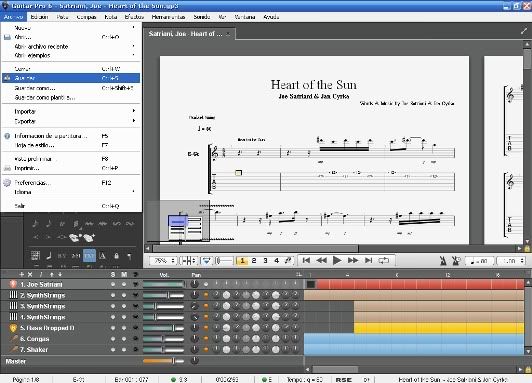Toggle visibility of 3. SynthStrings track
The width and height of the screenshot is (532, 383).
135,306
